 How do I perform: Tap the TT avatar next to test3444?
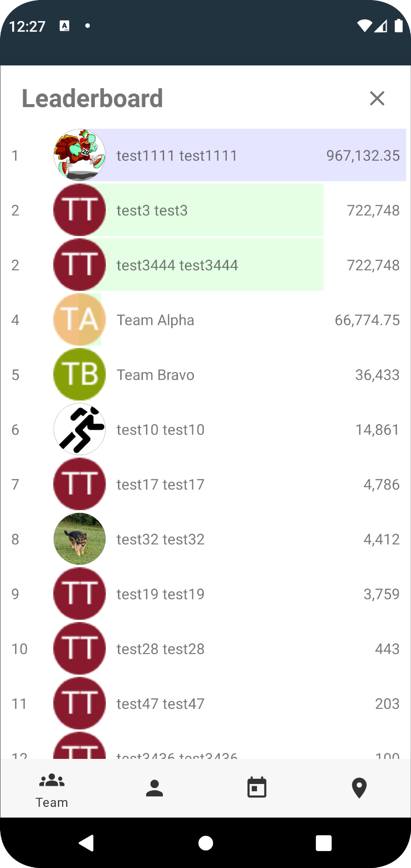click(x=79, y=265)
